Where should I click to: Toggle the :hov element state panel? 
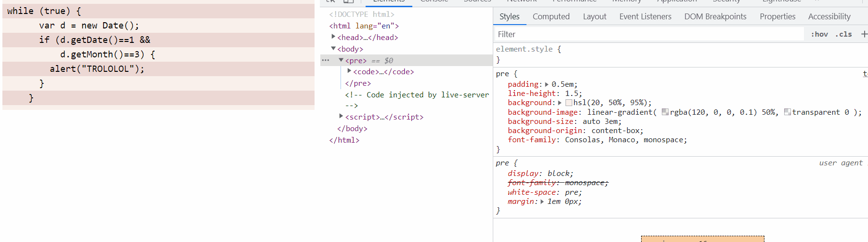[819, 34]
